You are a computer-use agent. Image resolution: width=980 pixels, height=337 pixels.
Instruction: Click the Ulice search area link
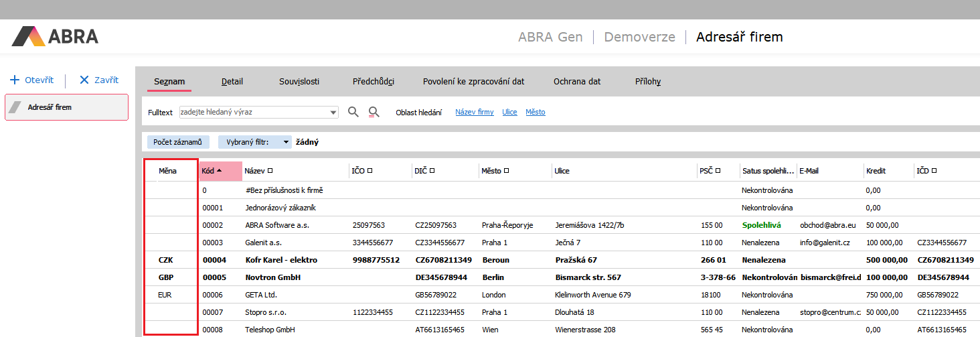click(509, 113)
